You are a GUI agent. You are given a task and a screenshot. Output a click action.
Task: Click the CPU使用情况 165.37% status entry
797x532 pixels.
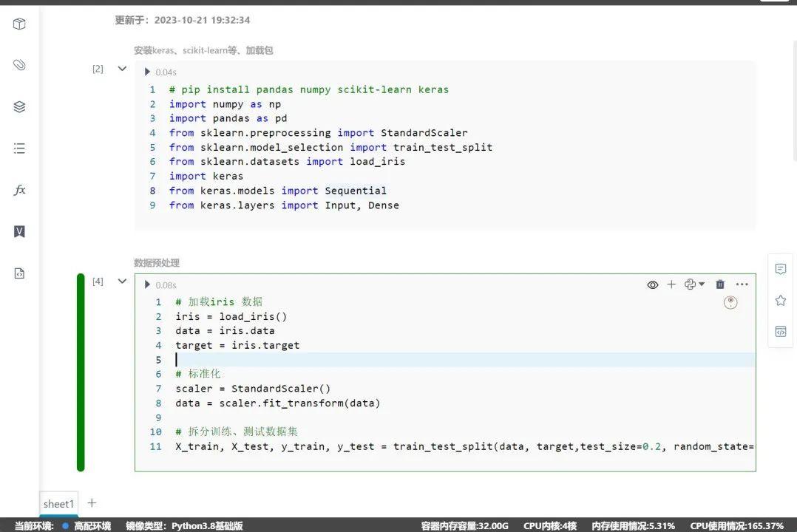pos(737,526)
